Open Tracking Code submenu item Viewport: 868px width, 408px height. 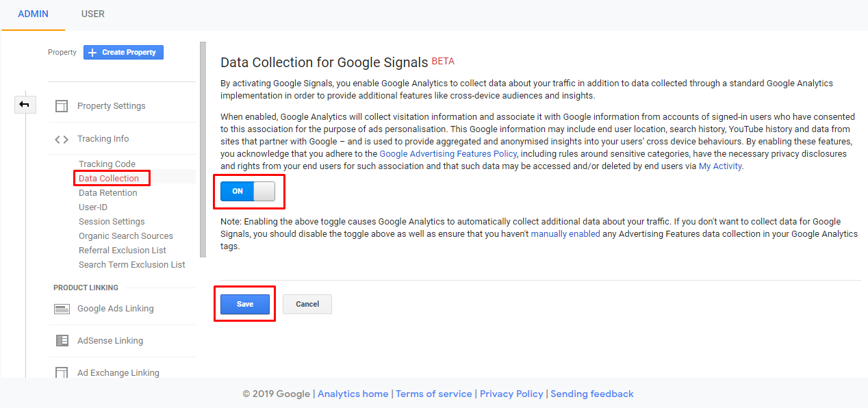[107, 164]
